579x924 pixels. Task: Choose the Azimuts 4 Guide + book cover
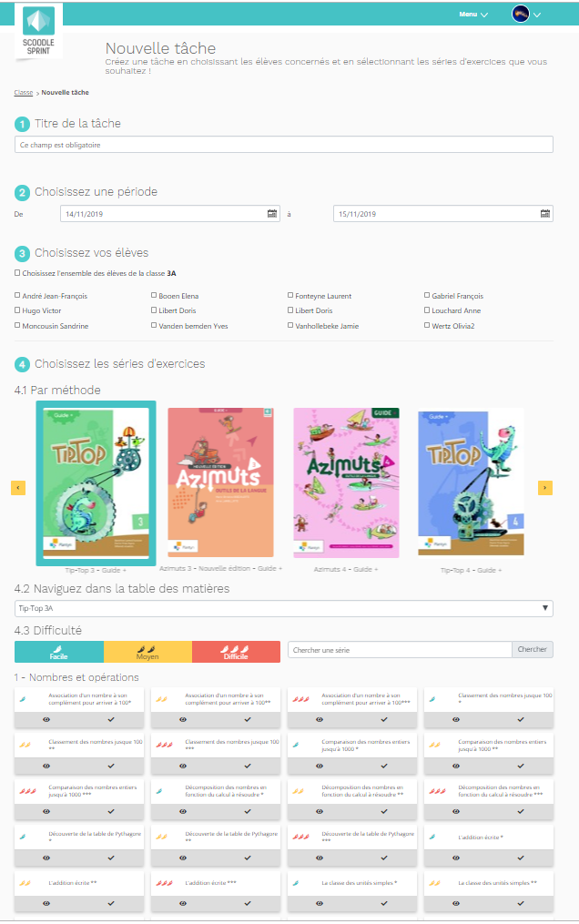coord(346,483)
